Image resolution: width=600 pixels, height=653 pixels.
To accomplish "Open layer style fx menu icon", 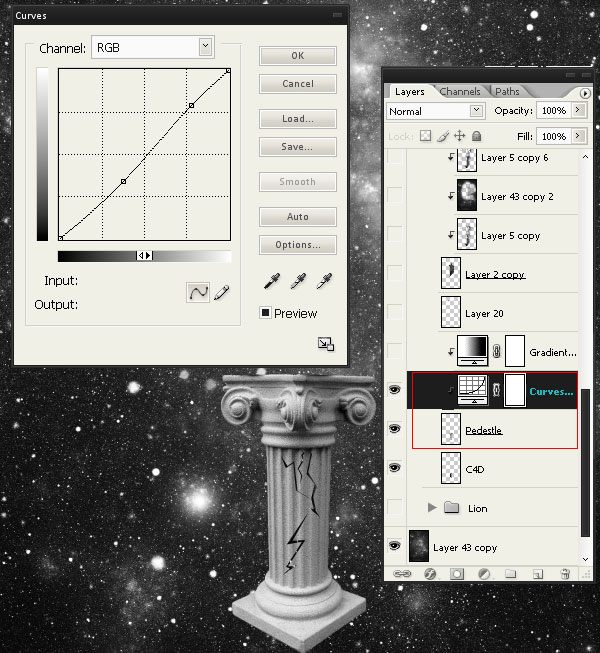I will pos(430,574).
